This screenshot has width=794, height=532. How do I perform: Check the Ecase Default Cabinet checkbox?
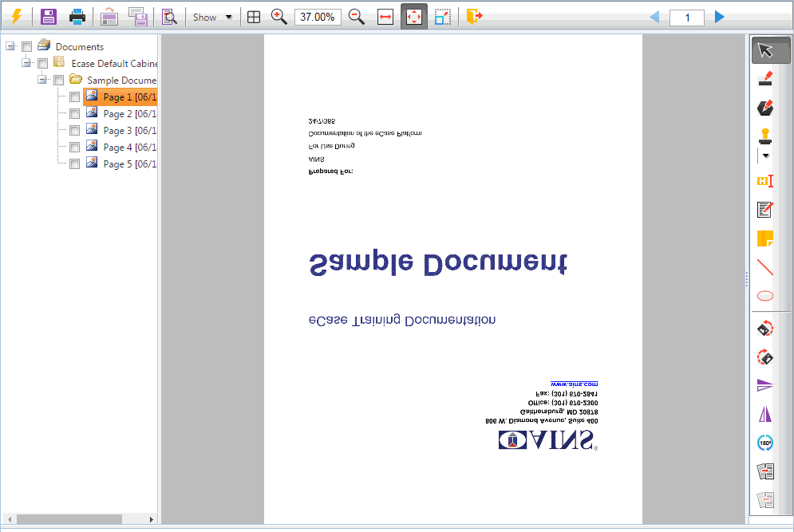click(x=43, y=63)
